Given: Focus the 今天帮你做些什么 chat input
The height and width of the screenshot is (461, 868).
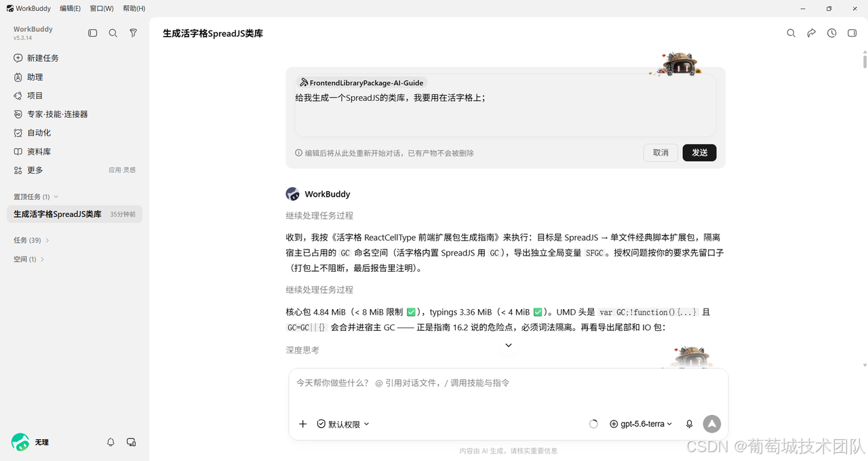Looking at the screenshot, I should coord(509,383).
